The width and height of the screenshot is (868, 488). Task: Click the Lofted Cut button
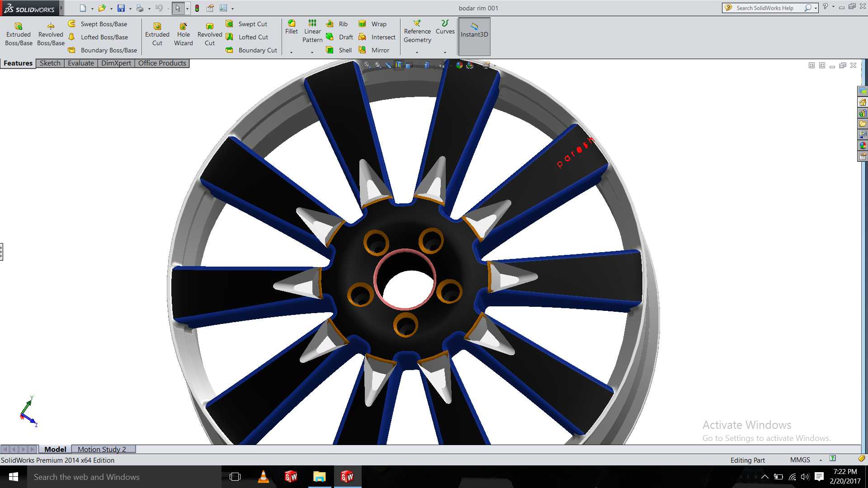(x=247, y=37)
